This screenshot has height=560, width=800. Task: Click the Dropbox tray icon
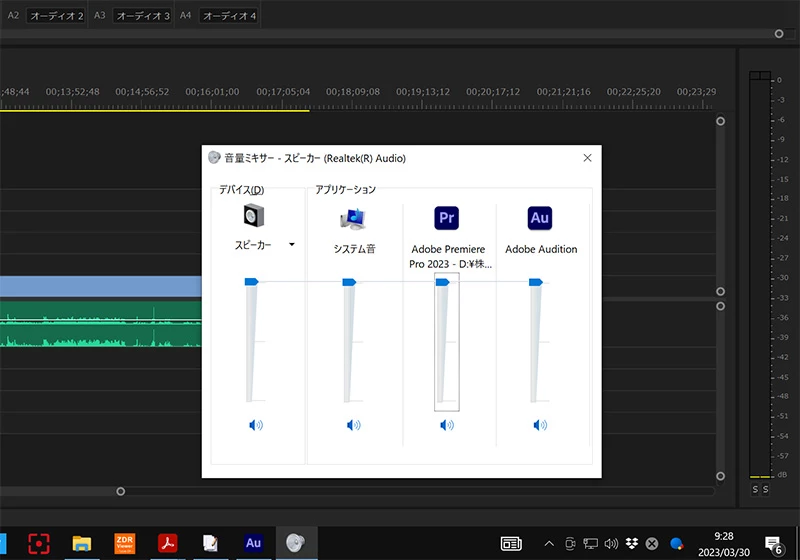pyautogui.click(x=632, y=544)
